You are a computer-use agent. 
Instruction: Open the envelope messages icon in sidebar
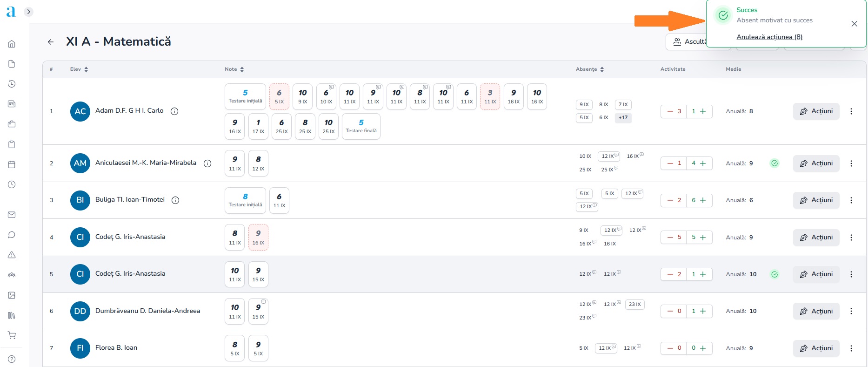[12, 215]
